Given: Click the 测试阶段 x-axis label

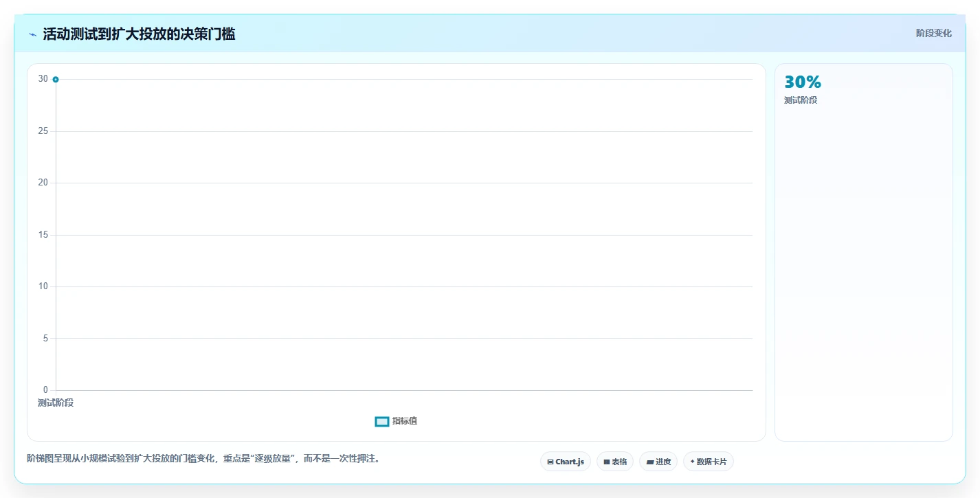Looking at the screenshot, I should click(56, 403).
